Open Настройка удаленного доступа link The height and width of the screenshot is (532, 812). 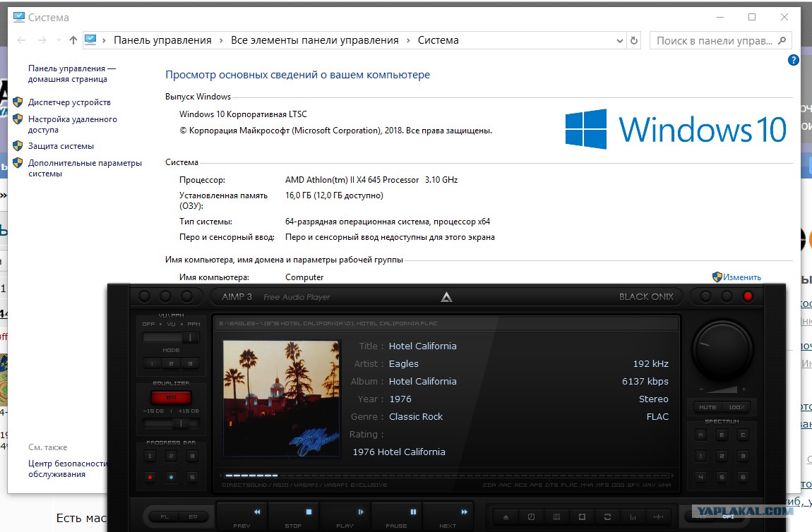click(x=73, y=124)
